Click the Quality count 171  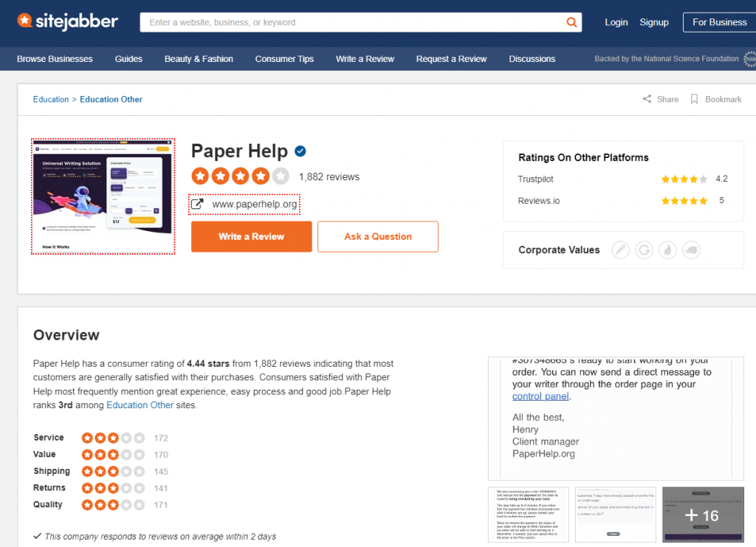(161, 505)
